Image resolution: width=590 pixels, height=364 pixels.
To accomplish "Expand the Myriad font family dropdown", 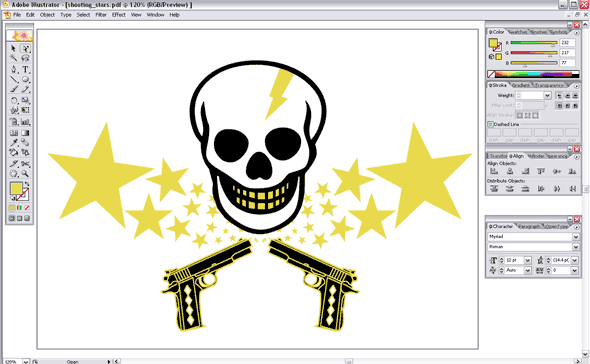I will click(576, 237).
